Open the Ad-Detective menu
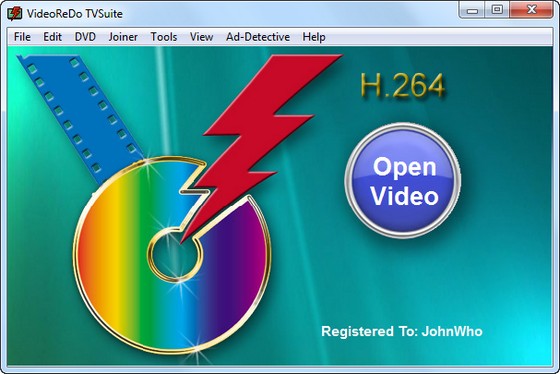The height and width of the screenshot is (374, 560). coord(258,37)
